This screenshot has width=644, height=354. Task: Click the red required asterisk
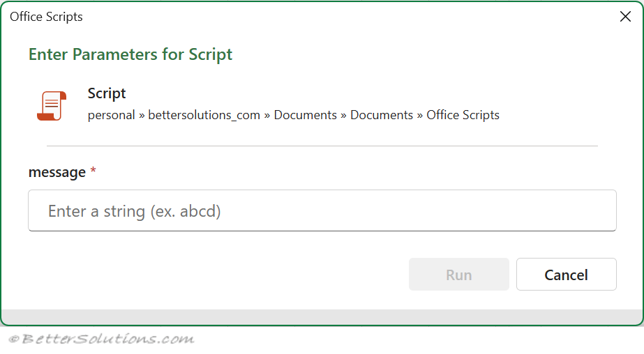[x=93, y=171]
